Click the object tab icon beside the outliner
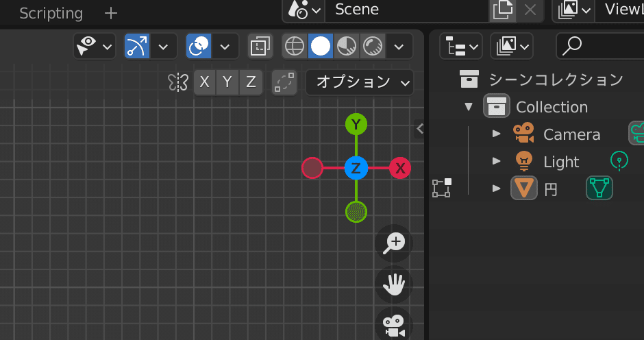Screen dimensions: 644x340 441,188
